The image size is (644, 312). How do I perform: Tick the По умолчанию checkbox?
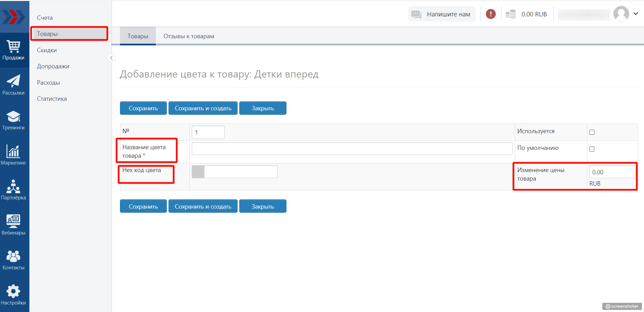pos(592,149)
